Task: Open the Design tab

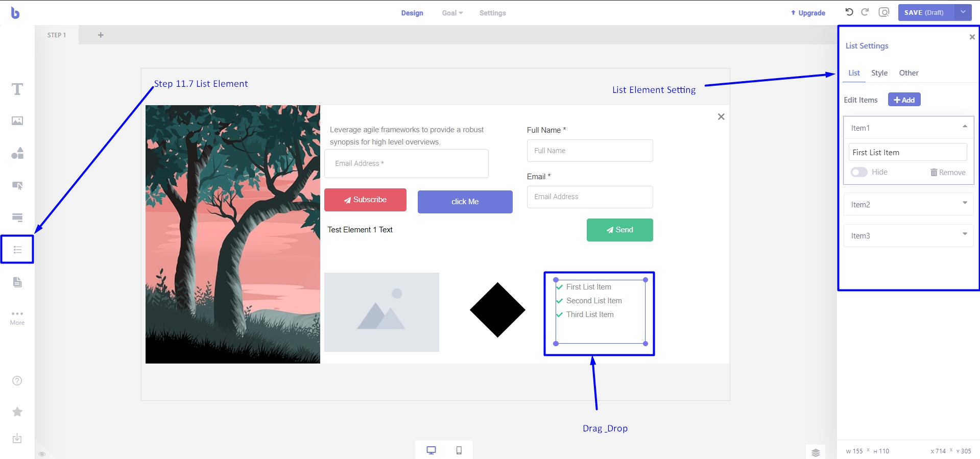Action: coord(412,13)
